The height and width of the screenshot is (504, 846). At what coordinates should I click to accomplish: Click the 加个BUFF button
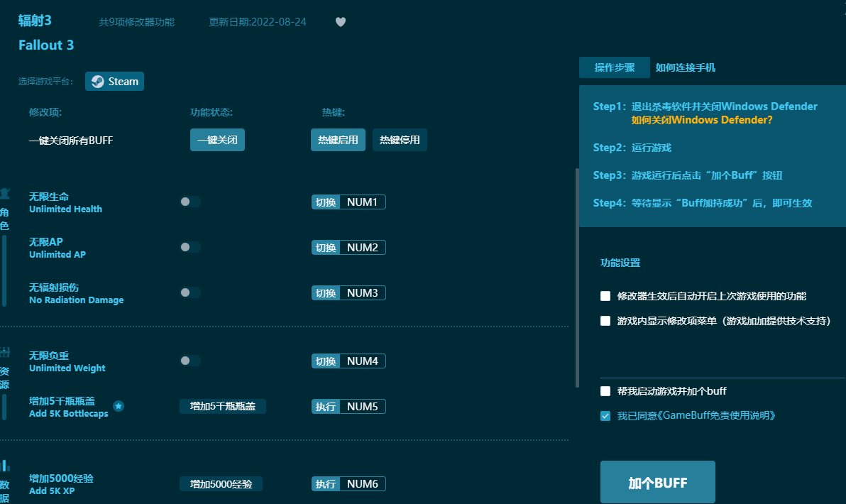(x=658, y=483)
